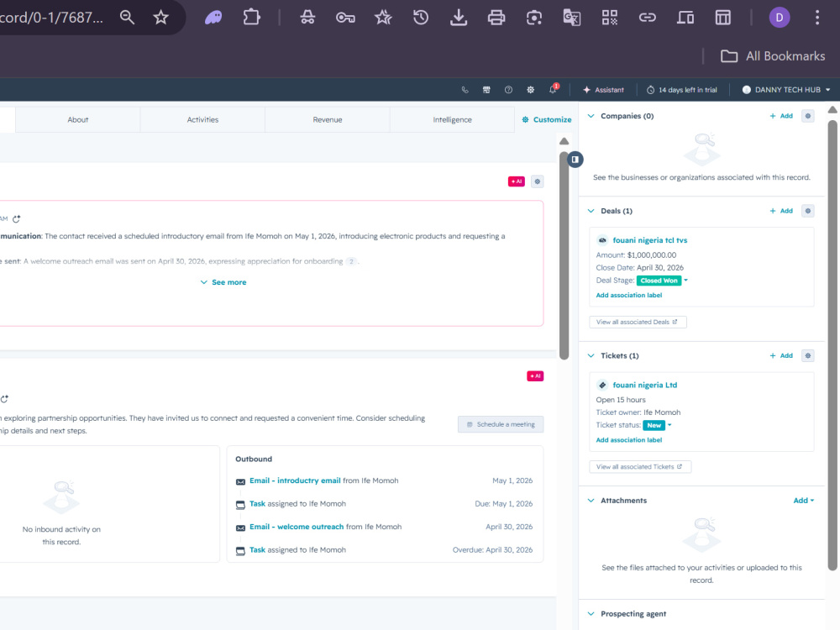Open the browsing history clock icon

click(x=421, y=17)
